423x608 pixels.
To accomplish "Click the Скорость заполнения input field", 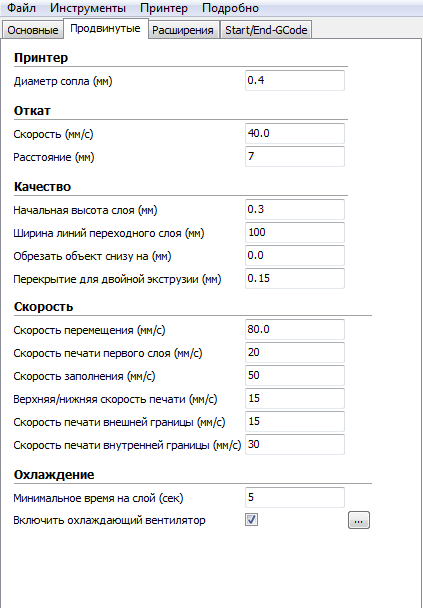I will click(295, 376).
